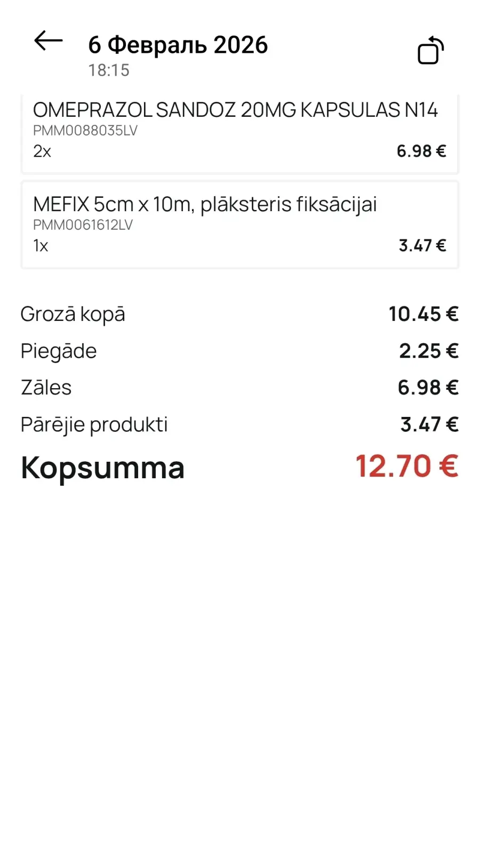Click MEFIX item price 3.47 €
The width and height of the screenshot is (480, 868).
click(x=422, y=246)
